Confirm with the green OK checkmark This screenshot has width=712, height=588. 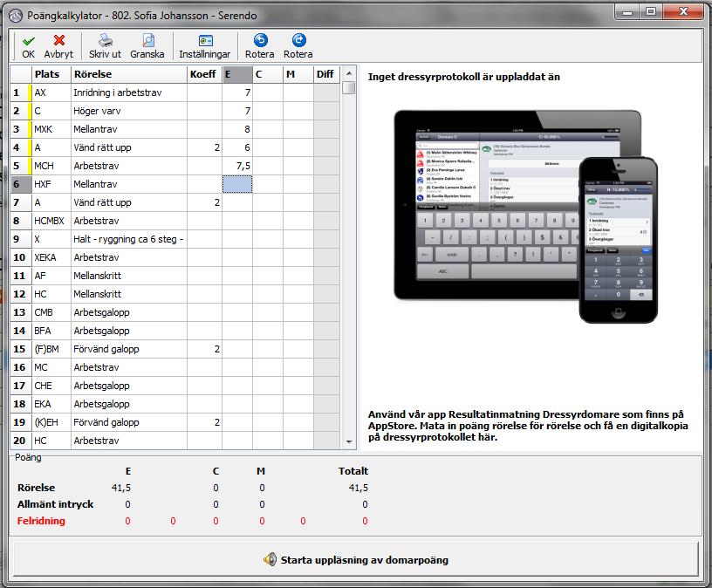click(28, 46)
